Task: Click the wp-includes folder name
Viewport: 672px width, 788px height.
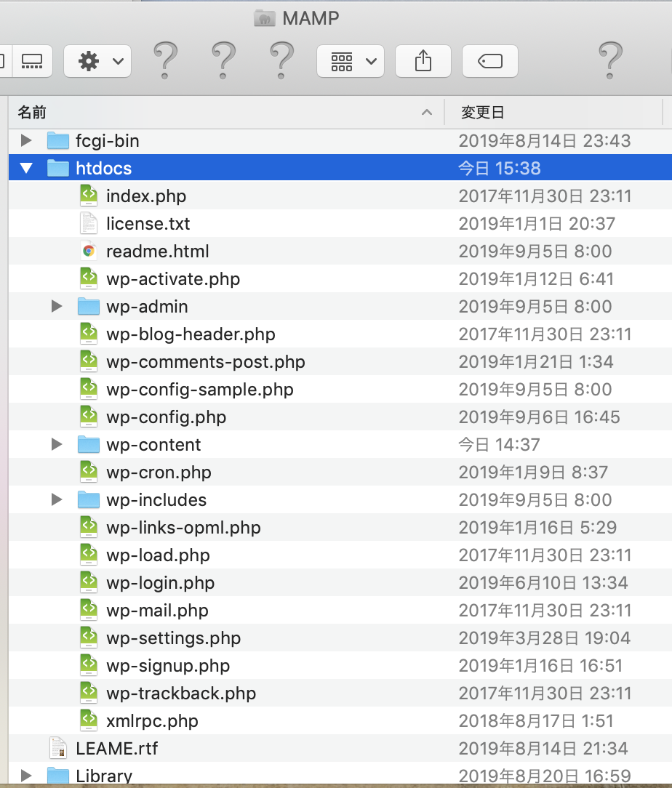Action: (x=156, y=500)
